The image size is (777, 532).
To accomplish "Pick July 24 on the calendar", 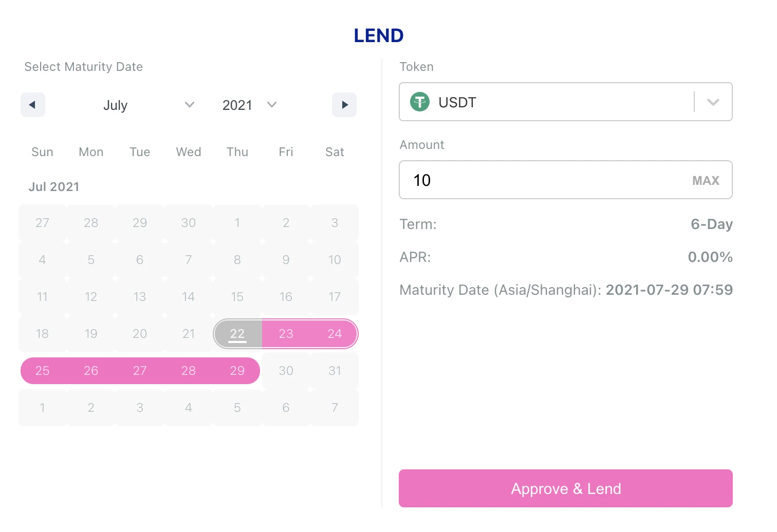I will pyautogui.click(x=335, y=334).
